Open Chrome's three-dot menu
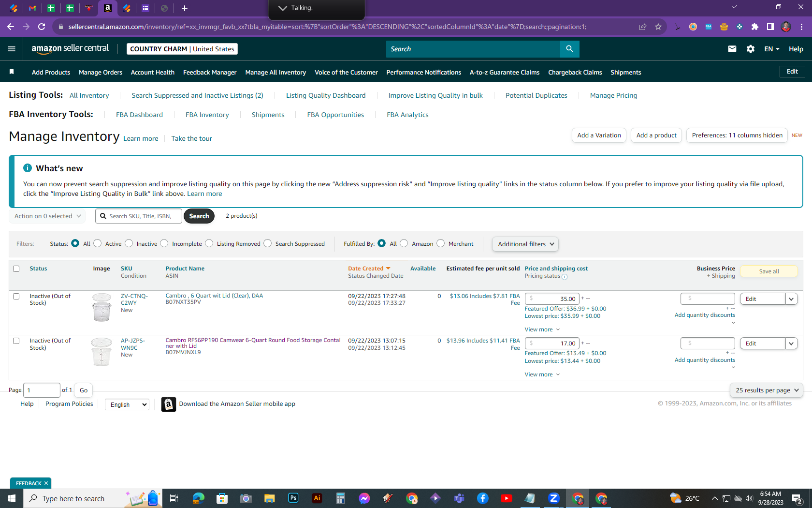Viewport: 812px width, 508px height. pos(801,27)
